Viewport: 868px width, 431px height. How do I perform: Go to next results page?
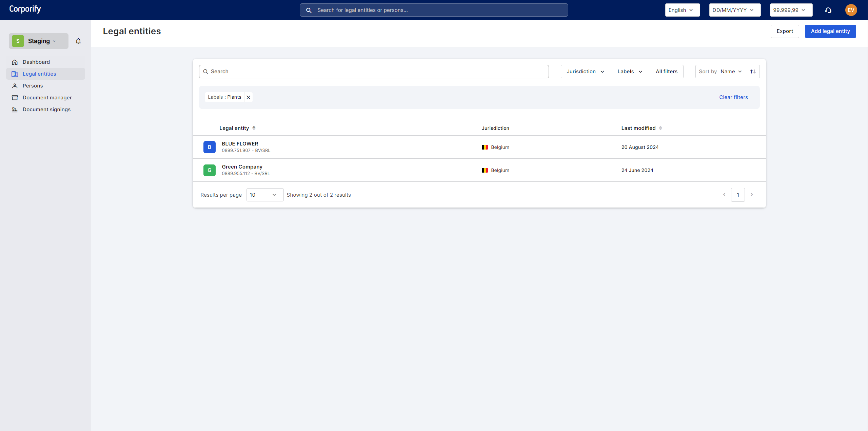[752, 195]
